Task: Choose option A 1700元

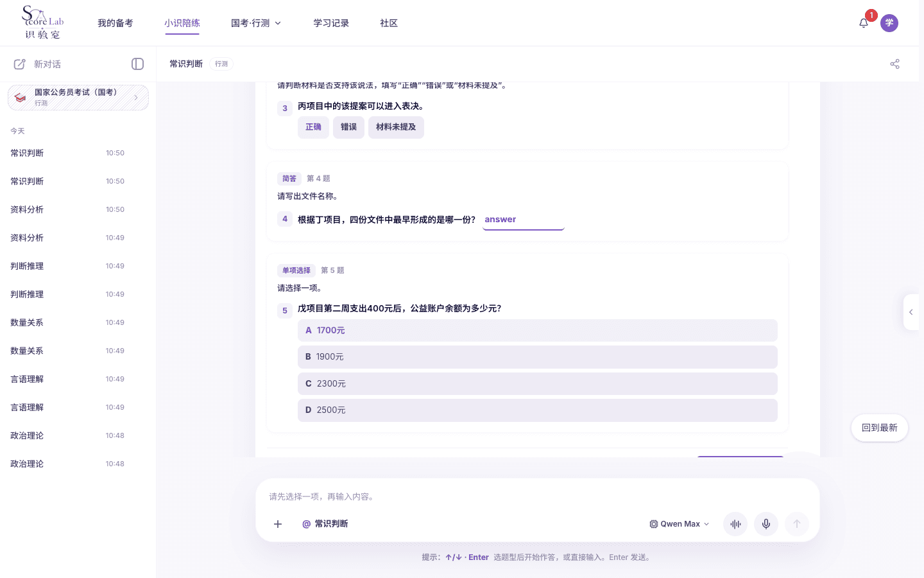Action: (538, 330)
